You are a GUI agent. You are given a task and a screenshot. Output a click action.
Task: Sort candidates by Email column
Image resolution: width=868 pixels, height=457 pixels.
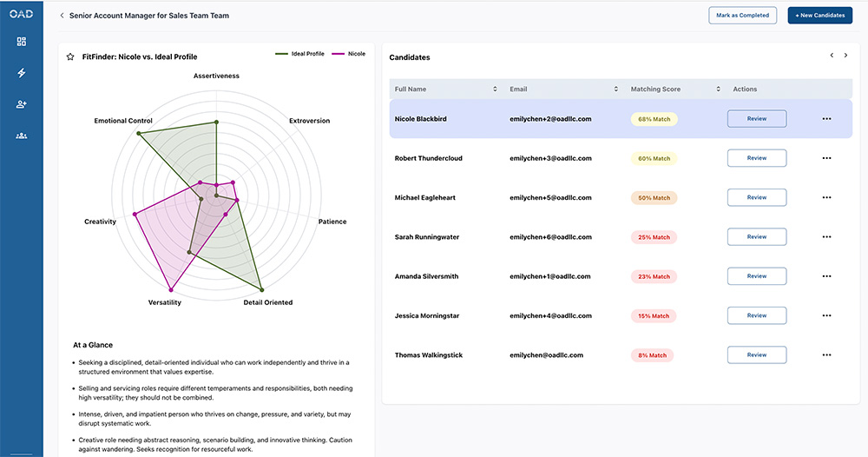point(616,89)
